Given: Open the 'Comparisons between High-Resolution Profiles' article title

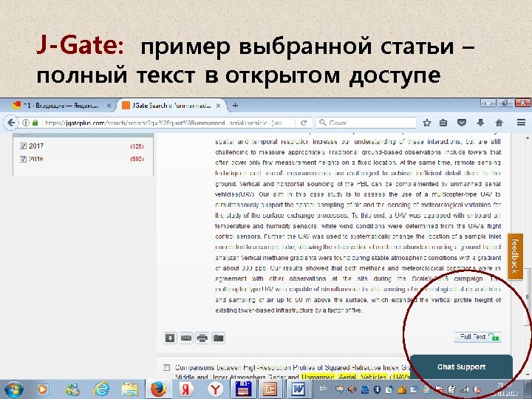Looking at the screenshot, I should point(292,372).
